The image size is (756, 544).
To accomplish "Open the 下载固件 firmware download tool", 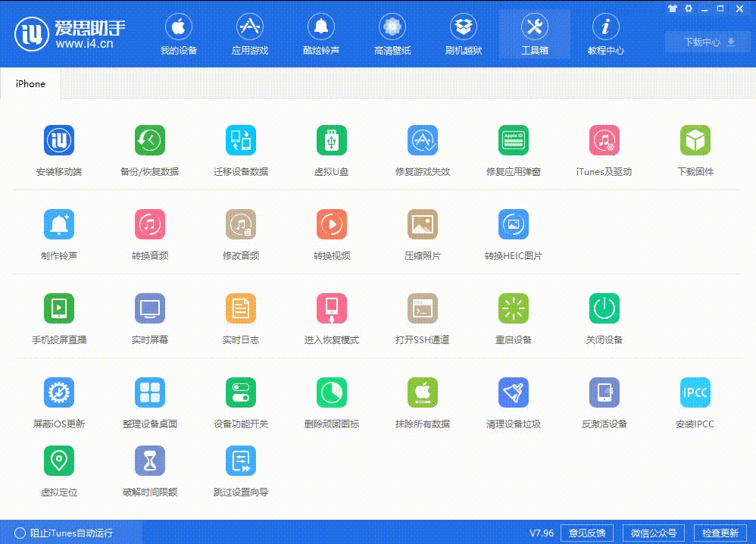I will [695, 149].
